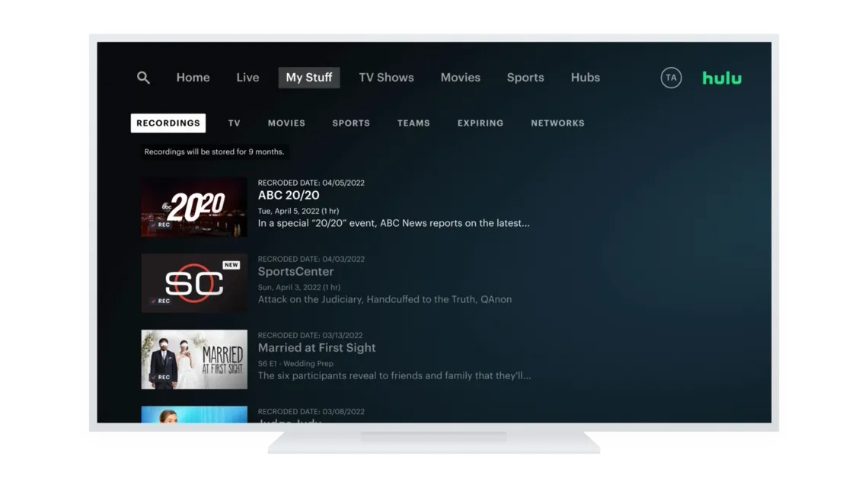Navigate to the Live section
Screen dimensions: 868x488
coord(247,77)
